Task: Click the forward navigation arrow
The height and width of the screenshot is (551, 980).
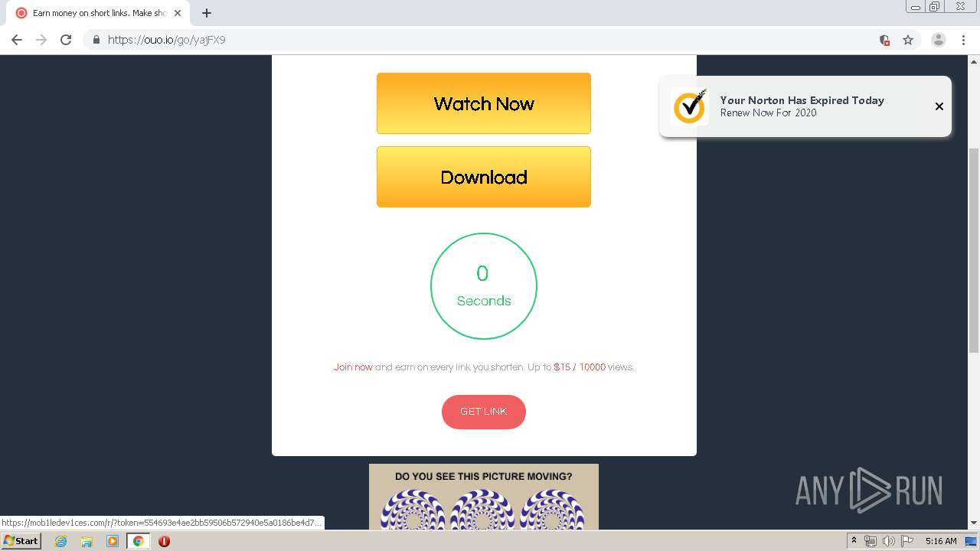Action: pyautogui.click(x=41, y=40)
